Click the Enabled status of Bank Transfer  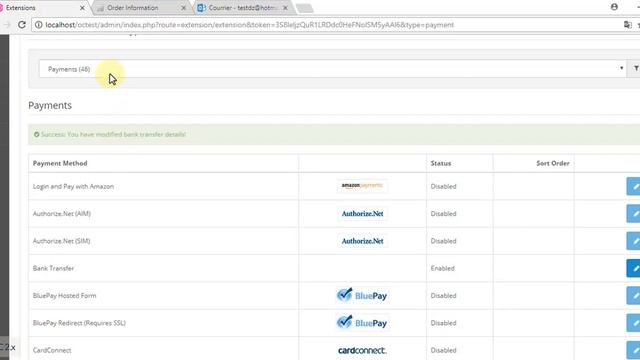click(x=442, y=269)
